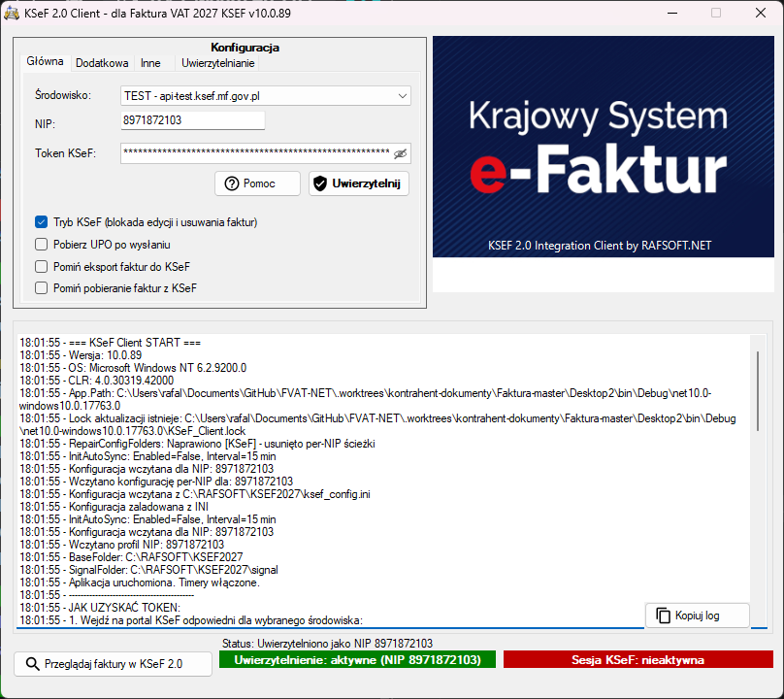This screenshot has height=699, width=784.
Task: Click the shield icon on Uwierzytelnij button
Action: [320, 183]
